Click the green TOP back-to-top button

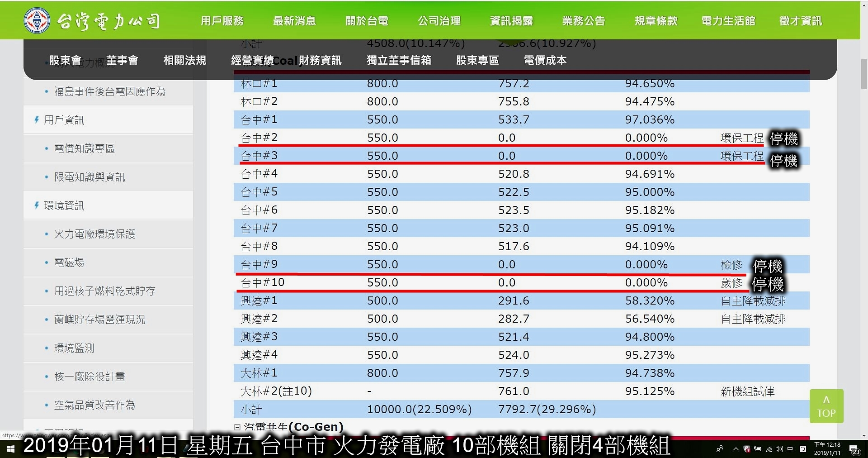click(x=826, y=406)
